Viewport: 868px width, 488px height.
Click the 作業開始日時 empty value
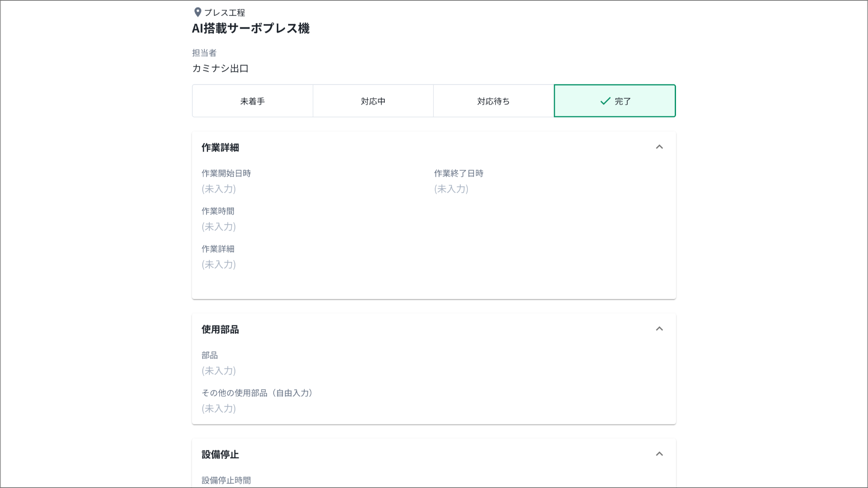(x=219, y=189)
